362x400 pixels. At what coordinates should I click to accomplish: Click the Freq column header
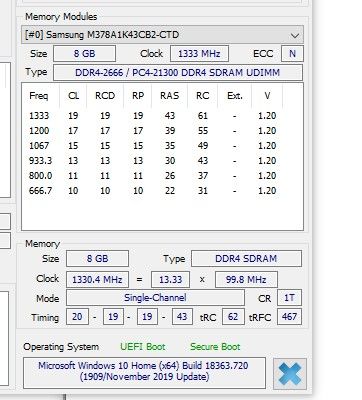coord(39,96)
